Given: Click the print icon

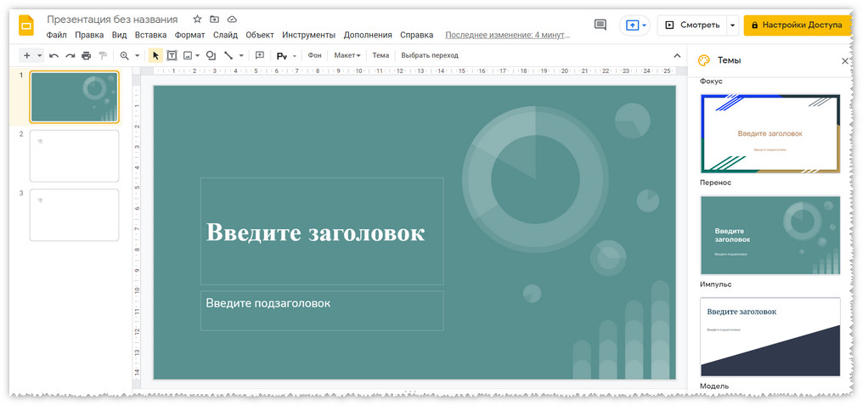Looking at the screenshot, I should coord(87,56).
